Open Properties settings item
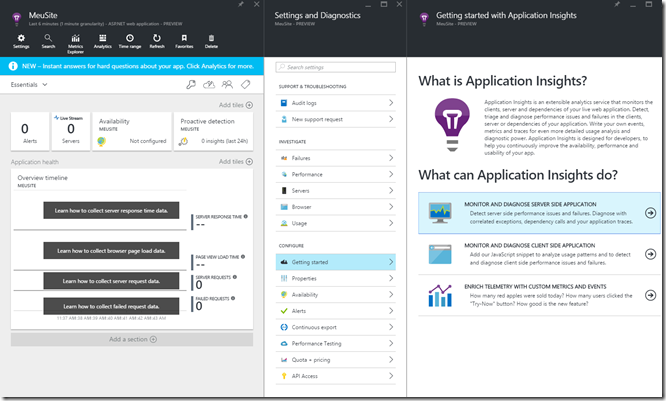 pyautogui.click(x=336, y=278)
